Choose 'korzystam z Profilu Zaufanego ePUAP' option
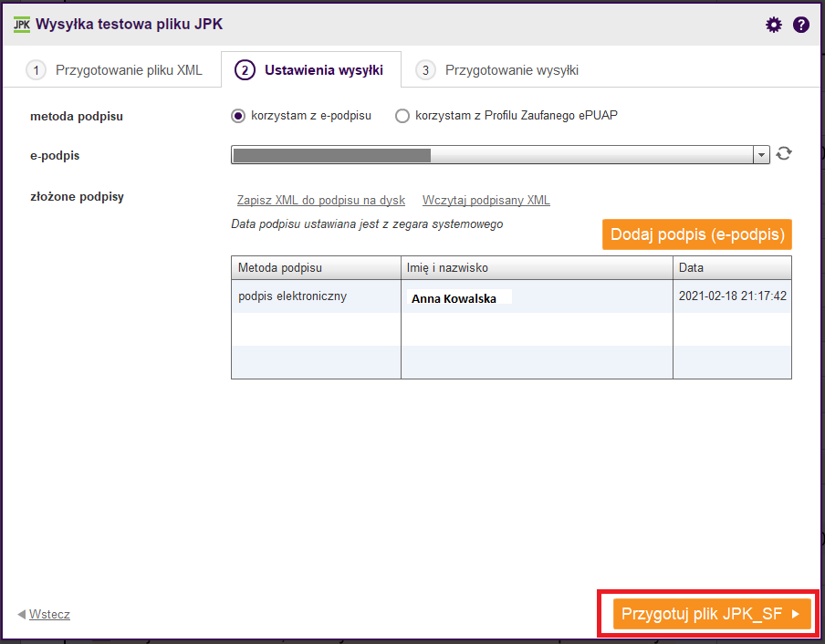This screenshot has width=825, height=644. [402, 116]
